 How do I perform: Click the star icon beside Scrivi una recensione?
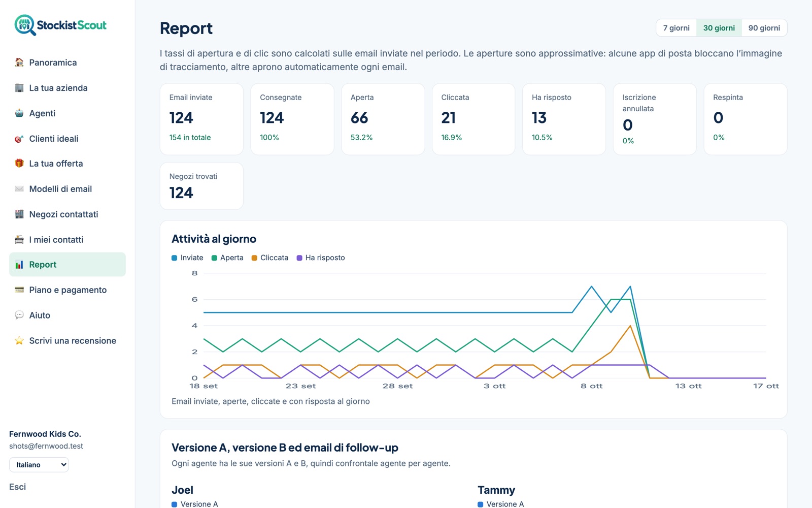tap(19, 341)
